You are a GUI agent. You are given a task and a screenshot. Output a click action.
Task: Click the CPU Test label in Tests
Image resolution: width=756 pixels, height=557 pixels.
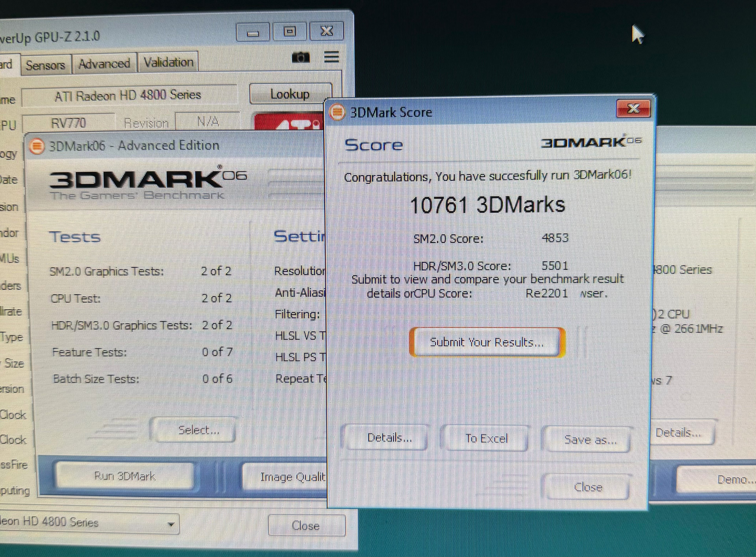[x=76, y=298]
